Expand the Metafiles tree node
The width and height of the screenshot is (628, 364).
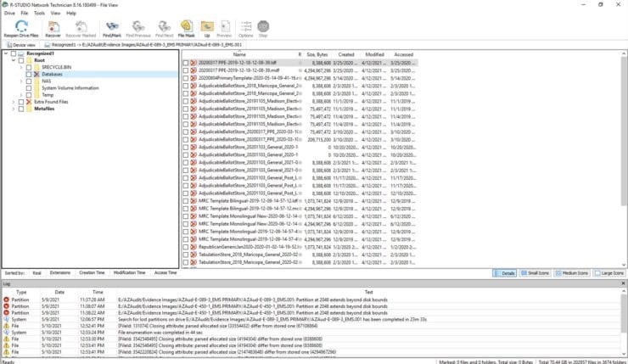[x=13, y=108]
